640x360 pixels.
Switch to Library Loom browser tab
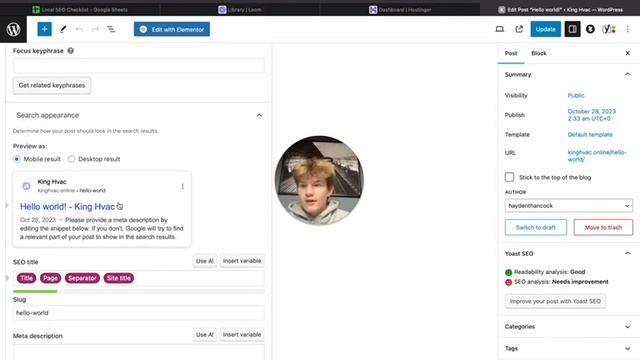click(x=240, y=9)
